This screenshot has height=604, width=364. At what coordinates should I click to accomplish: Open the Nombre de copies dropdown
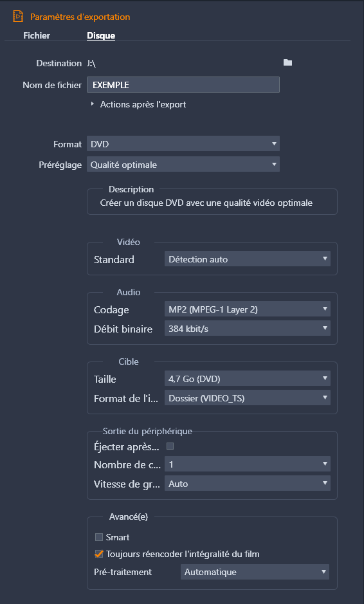click(248, 464)
